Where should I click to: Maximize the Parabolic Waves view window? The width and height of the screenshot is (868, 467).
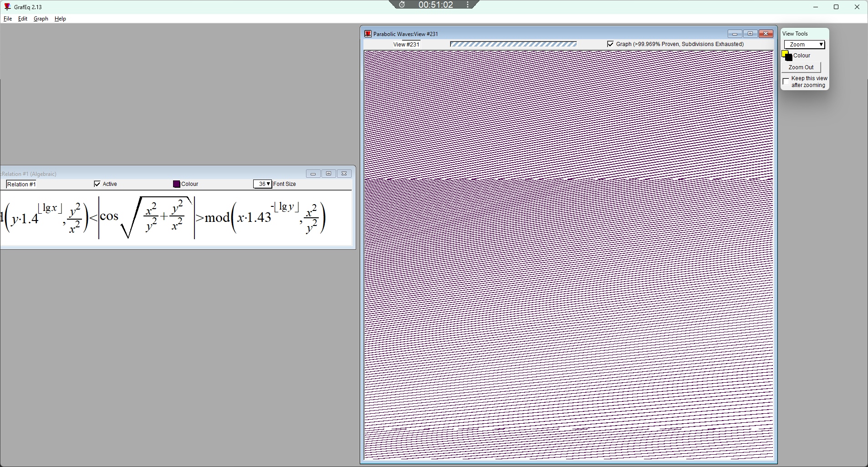(750, 34)
